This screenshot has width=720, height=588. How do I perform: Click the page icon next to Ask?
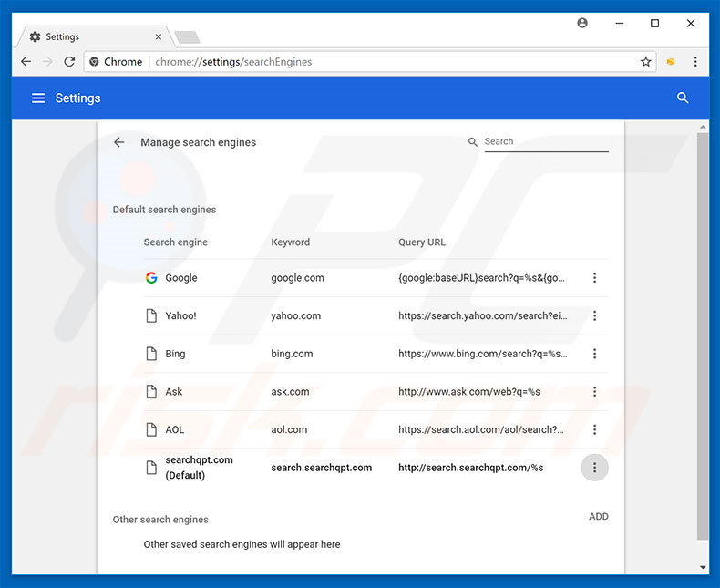click(151, 391)
